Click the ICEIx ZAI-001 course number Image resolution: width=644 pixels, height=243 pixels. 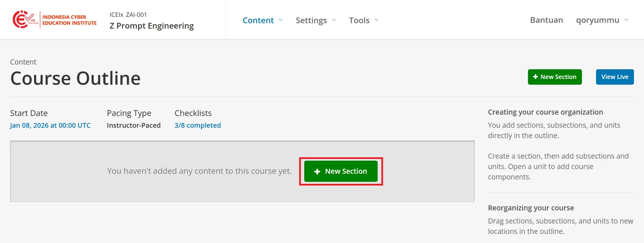pos(128,15)
